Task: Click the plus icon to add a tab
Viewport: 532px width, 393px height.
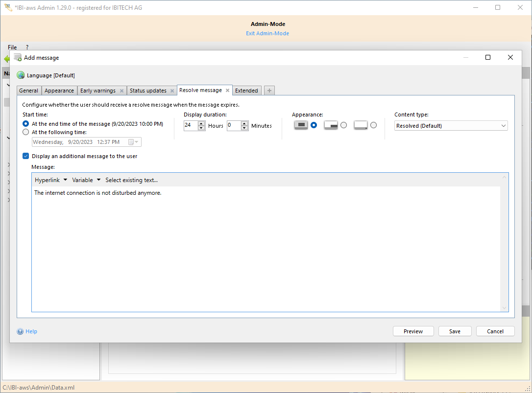Action: (269, 91)
